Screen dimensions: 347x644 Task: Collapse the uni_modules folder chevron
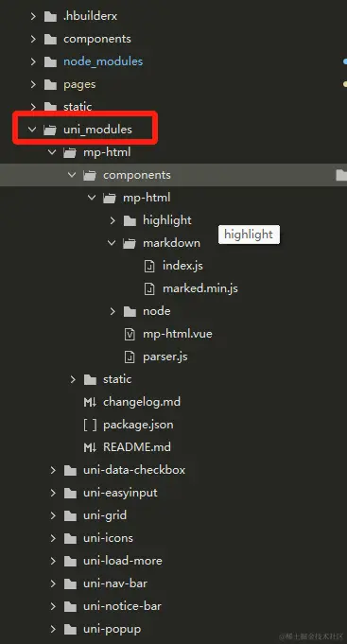[x=31, y=130]
